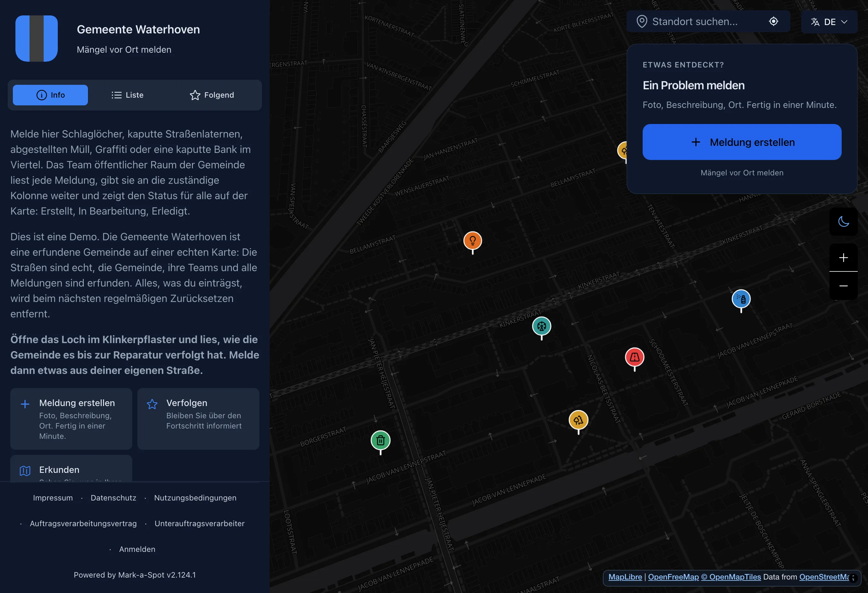Open the Folgend tab
The height and width of the screenshot is (593, 868).
click(212, 95)
